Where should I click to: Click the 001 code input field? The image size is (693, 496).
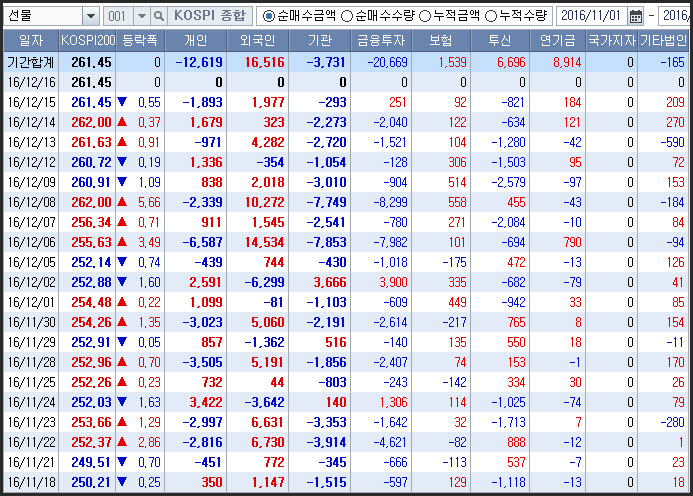[118, 16]
